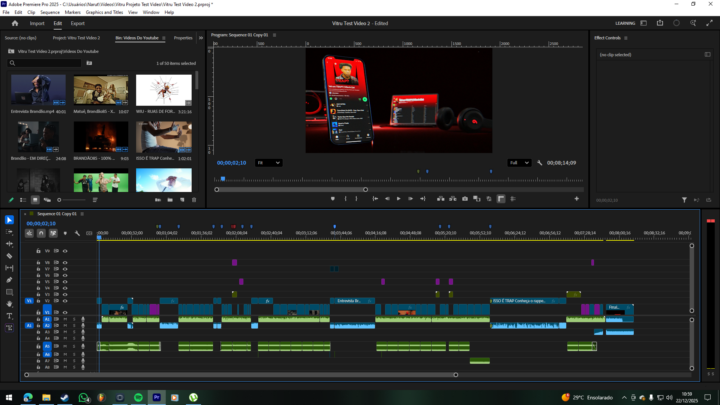
Task: Export a frame with the camera icon
Action: pos(465,198)
